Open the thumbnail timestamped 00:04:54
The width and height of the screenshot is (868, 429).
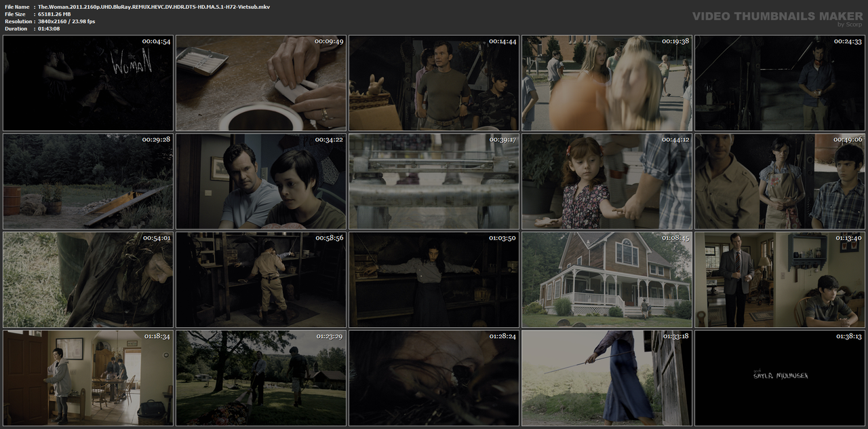[x=88, y=83]
